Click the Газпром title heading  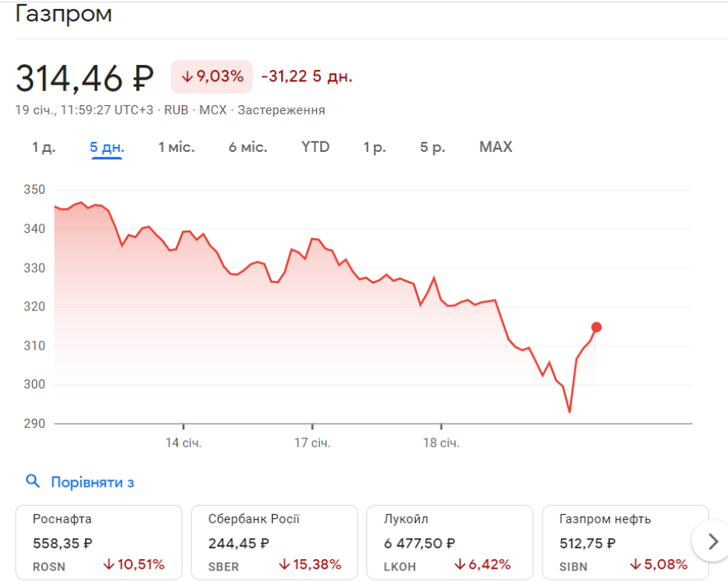pyautogui.click(x=64, y=14)
